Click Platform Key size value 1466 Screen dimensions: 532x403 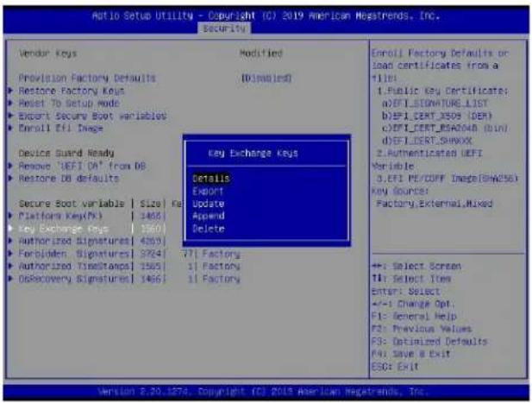click(x=150, y=216)
